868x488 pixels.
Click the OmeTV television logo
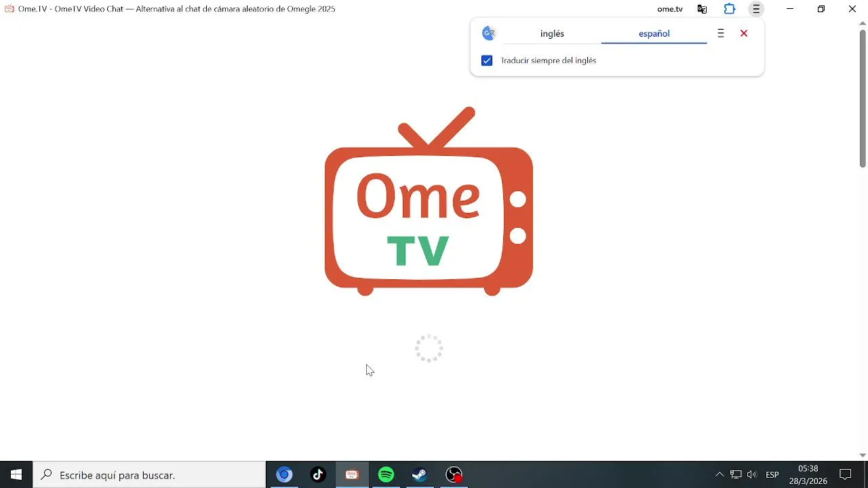coord(429,201)
